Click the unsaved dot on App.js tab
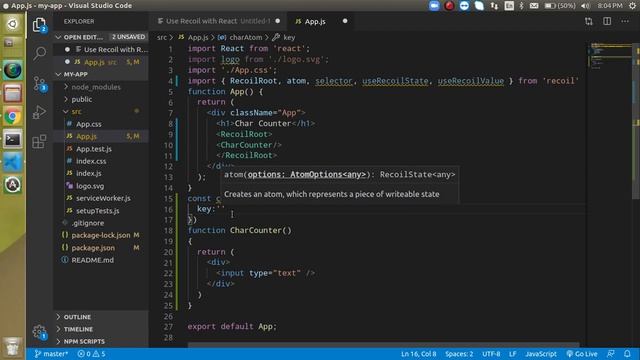Image resolution: width=640 pixels, height=360 pixels. (345, 21)
